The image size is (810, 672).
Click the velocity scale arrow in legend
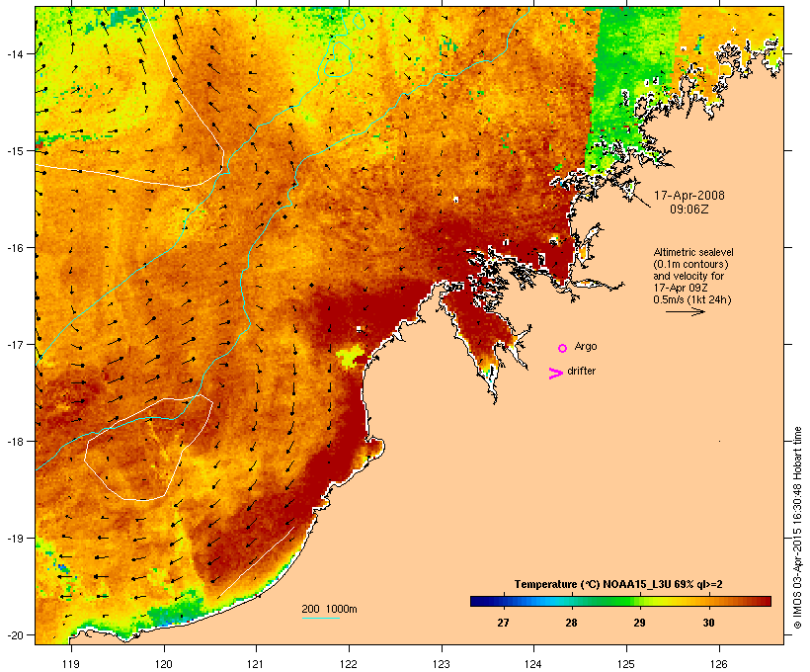(x=685, y=311)
